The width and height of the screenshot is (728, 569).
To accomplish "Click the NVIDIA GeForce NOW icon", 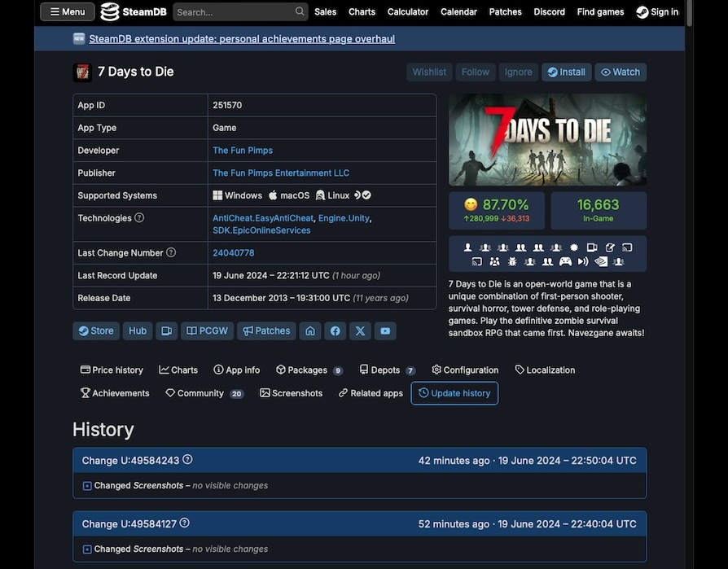I will pos(602,261).
